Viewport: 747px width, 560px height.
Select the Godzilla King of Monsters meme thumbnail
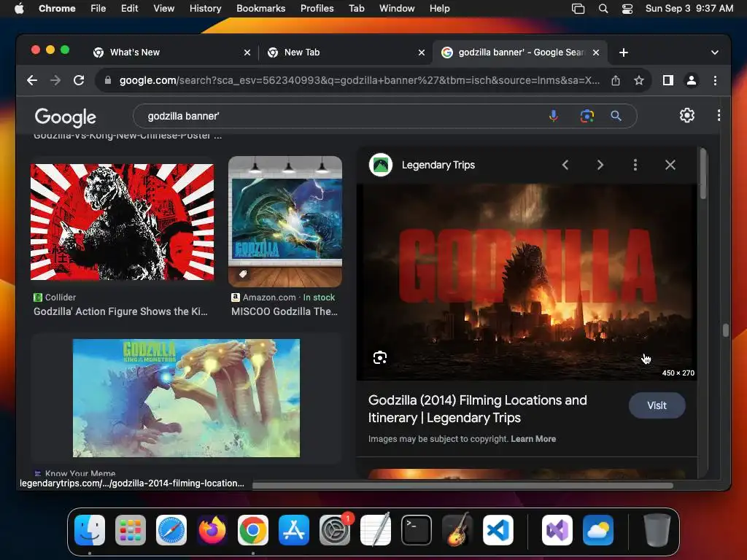coord(186,398)
